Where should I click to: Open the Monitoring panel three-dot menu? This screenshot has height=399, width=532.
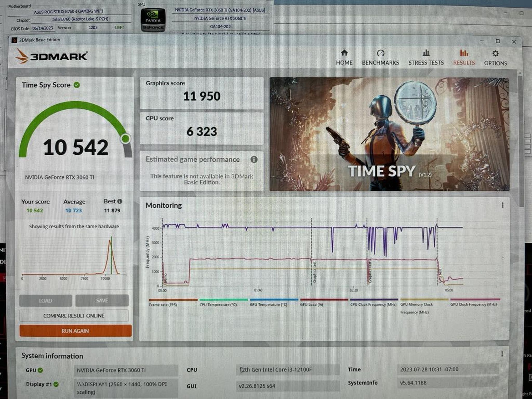(502, 205)
